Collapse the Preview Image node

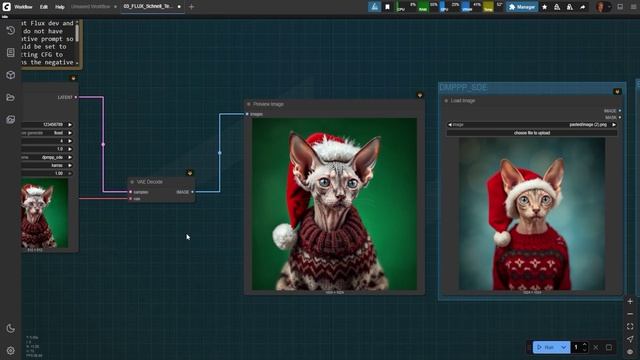[249, 104]
